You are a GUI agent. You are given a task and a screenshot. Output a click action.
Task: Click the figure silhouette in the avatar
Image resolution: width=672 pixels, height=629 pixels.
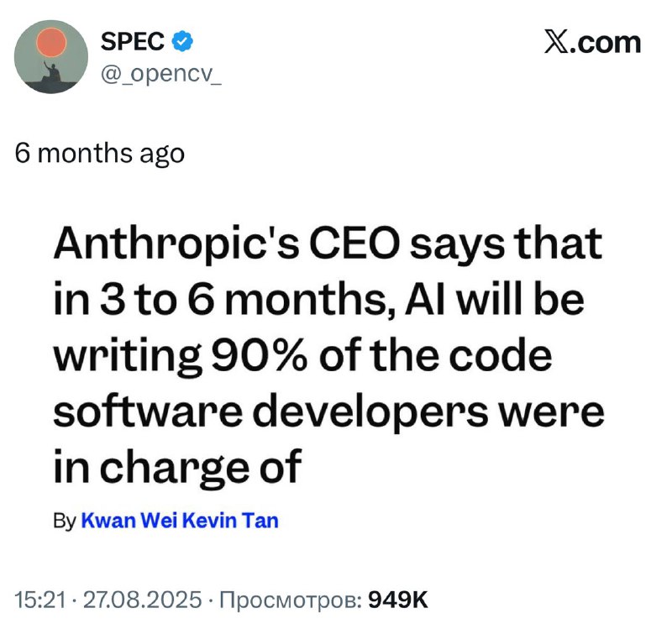52,73
